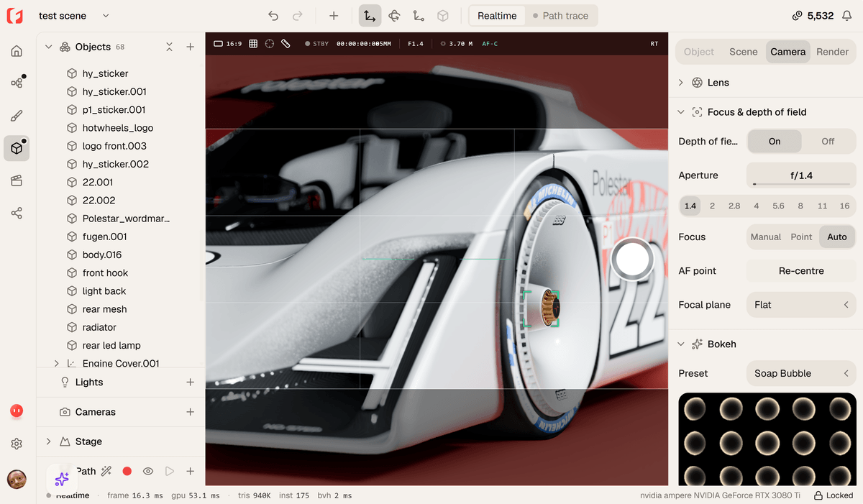Switch to the Object tab
Viewport: 863px width, 504px height.
tap(699, 52)
